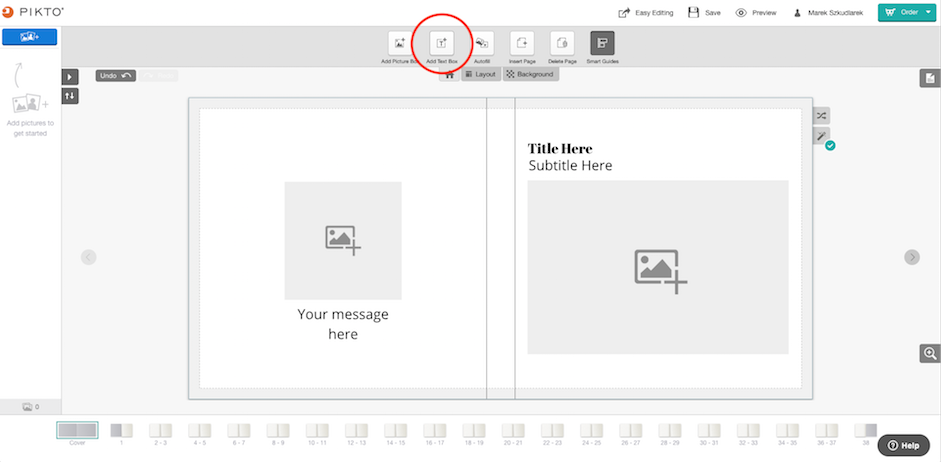Viewport: 941px width, 462px height.
Task: Open the Order dropdown arrow
Action: tap(928, 13)
